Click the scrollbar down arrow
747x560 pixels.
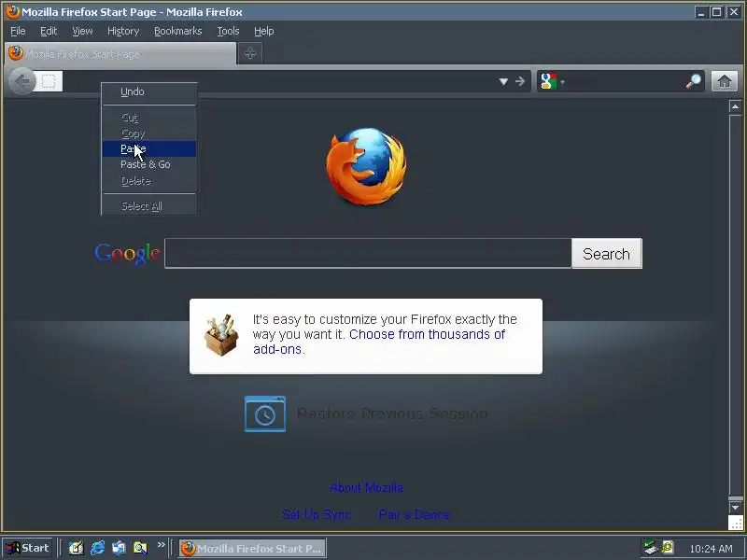pyautogui.click(x=735, y=507)
